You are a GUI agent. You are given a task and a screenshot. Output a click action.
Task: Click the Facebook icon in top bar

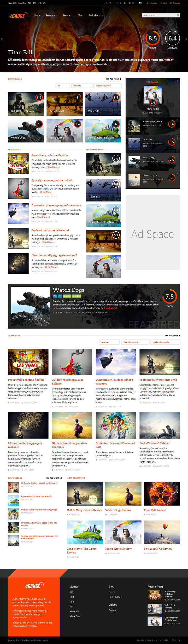coord(114,3)
